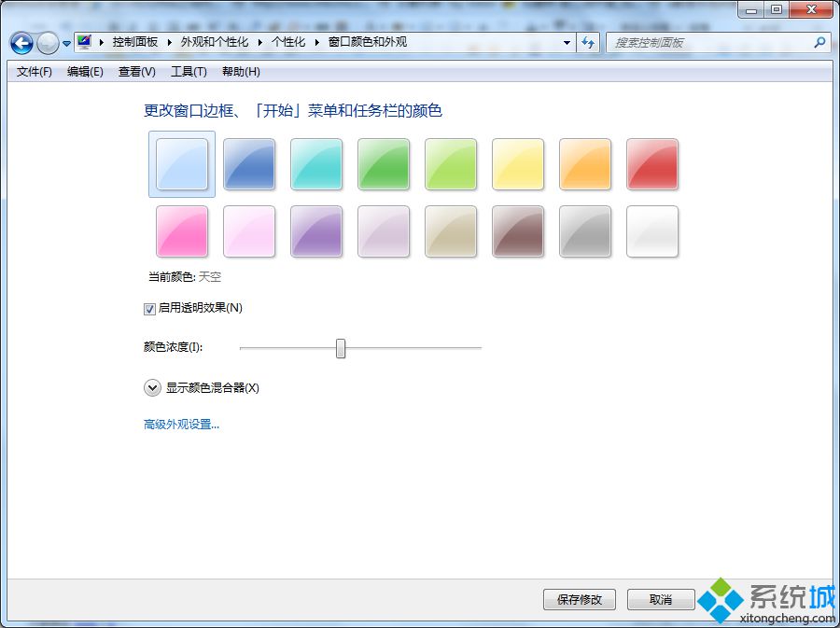Click the 取消 button
The image size is (840, 628).
[661, 600]
